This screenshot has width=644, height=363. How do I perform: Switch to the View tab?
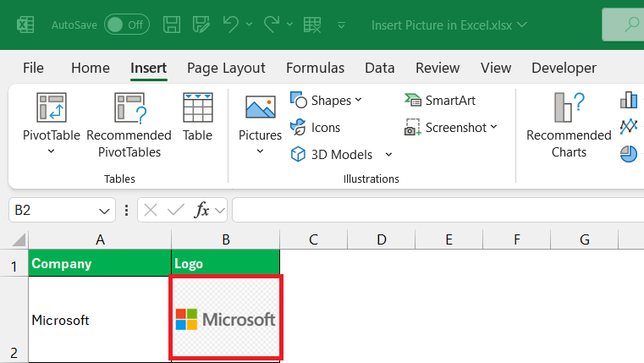496,68
